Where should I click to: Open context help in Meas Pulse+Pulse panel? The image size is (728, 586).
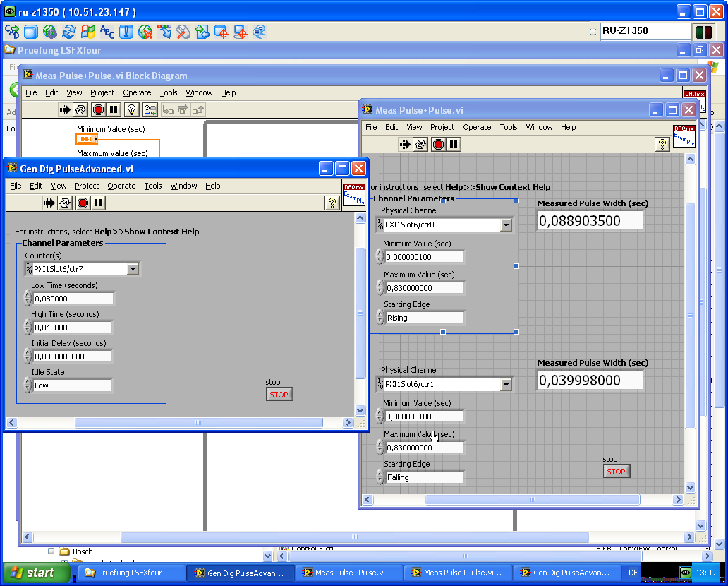click(x=662, y=144)
